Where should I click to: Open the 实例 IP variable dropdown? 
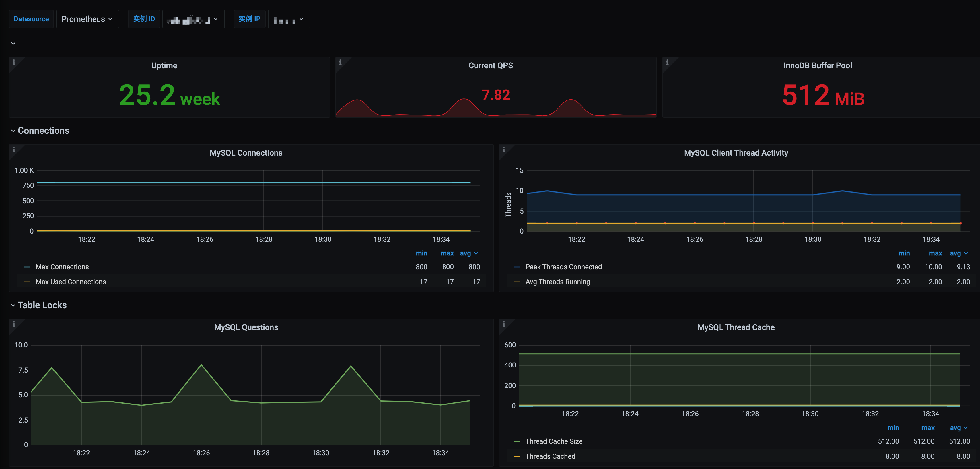[289, 19]
